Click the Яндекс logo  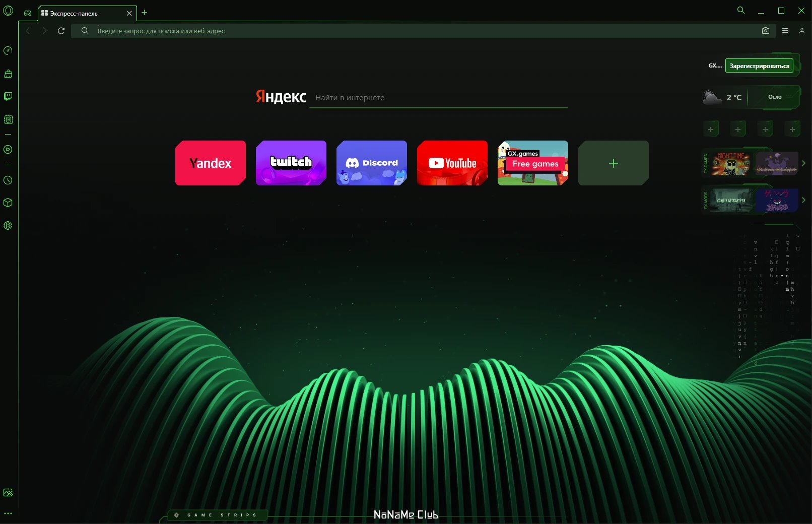pos(281,97)
